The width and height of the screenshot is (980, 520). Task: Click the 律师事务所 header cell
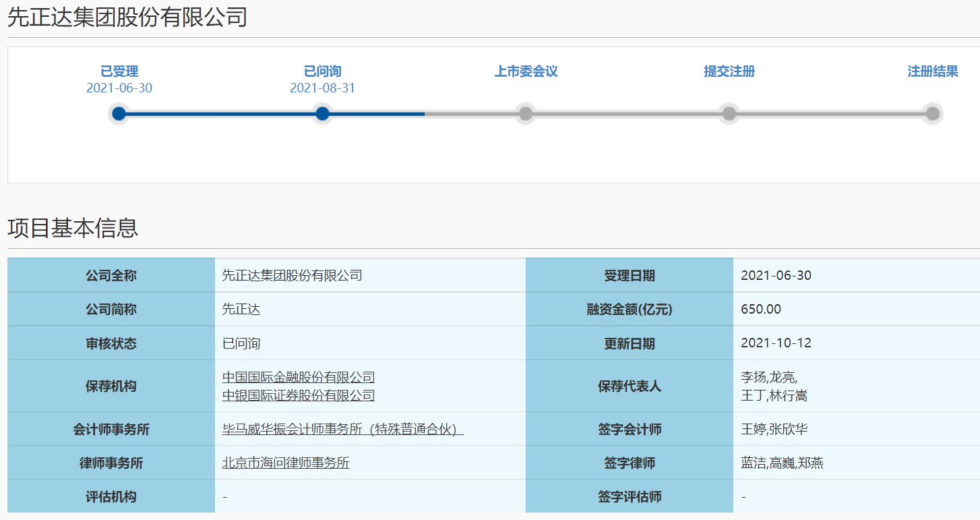pyautogui.click(x=111, y=463)
